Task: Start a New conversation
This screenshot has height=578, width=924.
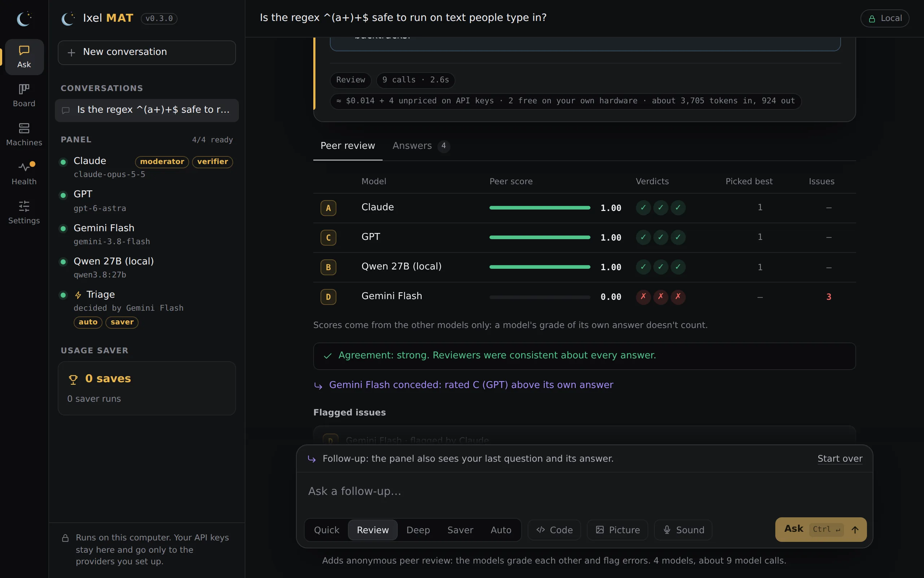Action: coord(147,52)
